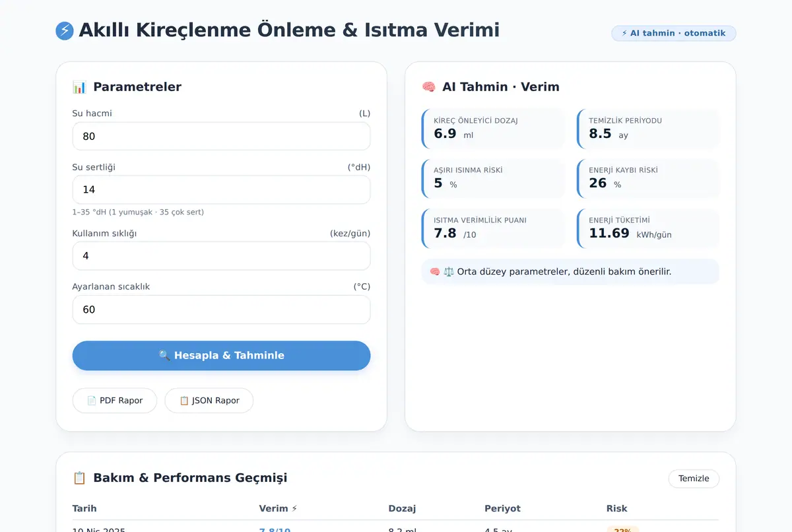
Task: Click the Dozaj column header
Action: 402,508
